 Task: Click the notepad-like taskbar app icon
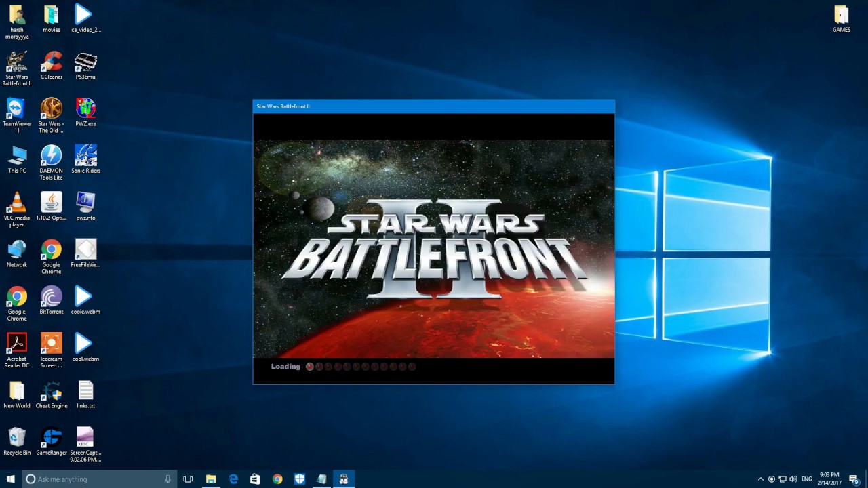(321, 479)
